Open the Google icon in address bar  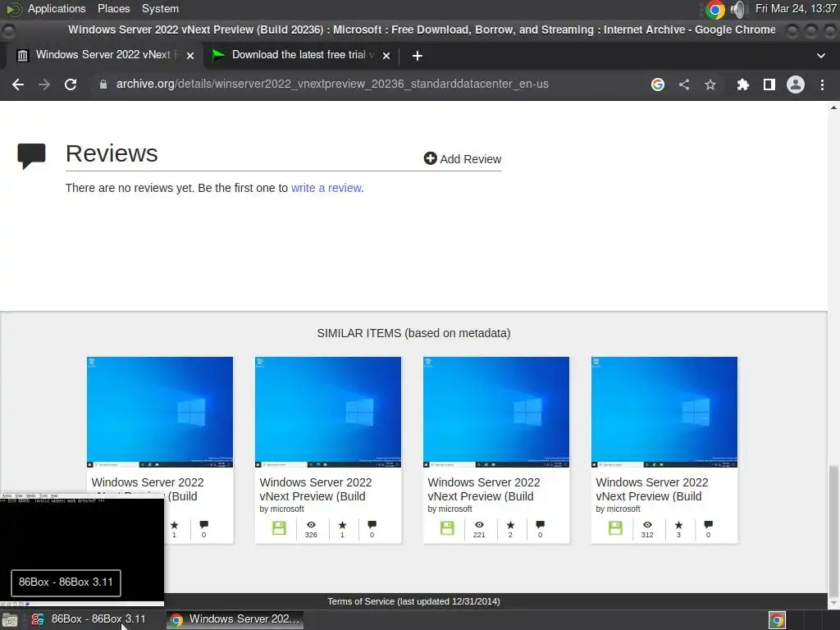[658, 84]
